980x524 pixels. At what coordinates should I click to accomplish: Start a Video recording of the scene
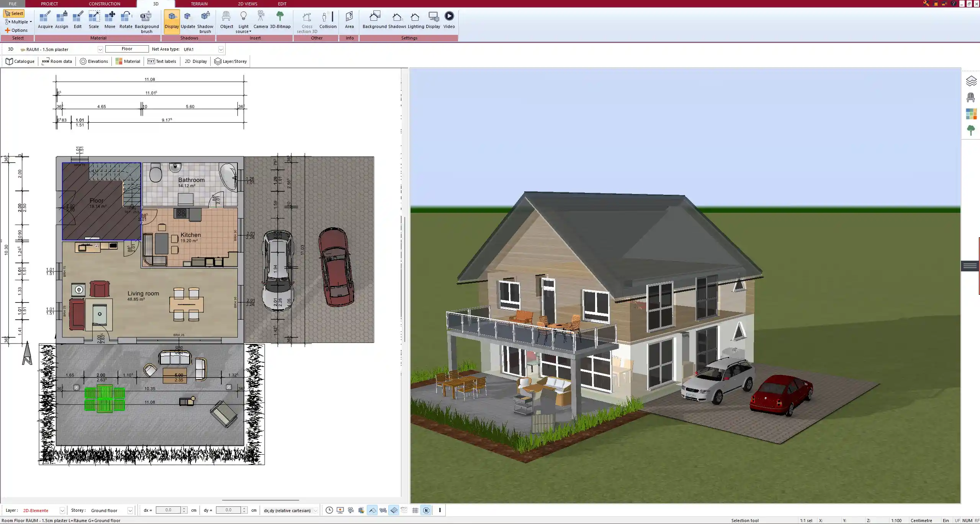[448, 18]
